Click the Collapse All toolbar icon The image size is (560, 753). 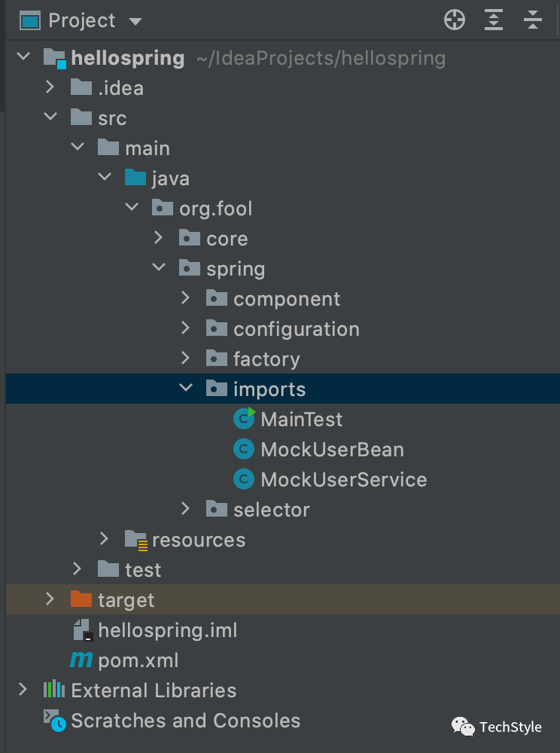point(533,20)
